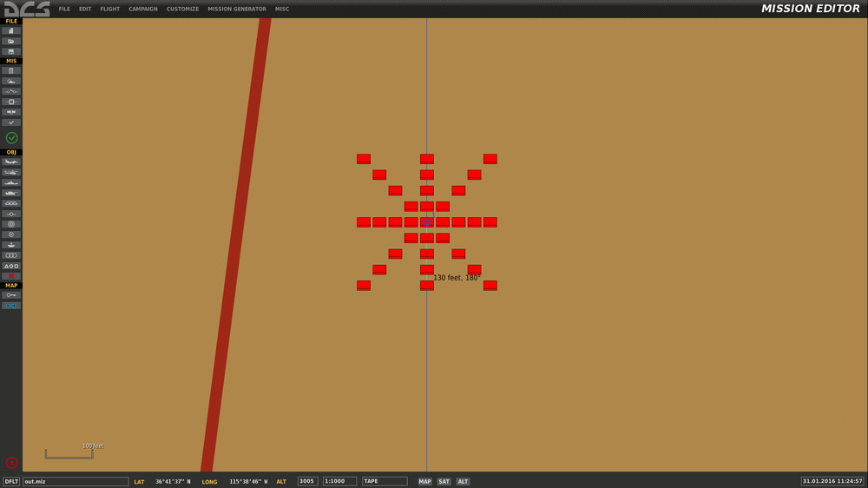Image resolution: width=868 pixels, height=488 pixels.
Task: Click the Open mission folder icon
Action: [11, 42]
